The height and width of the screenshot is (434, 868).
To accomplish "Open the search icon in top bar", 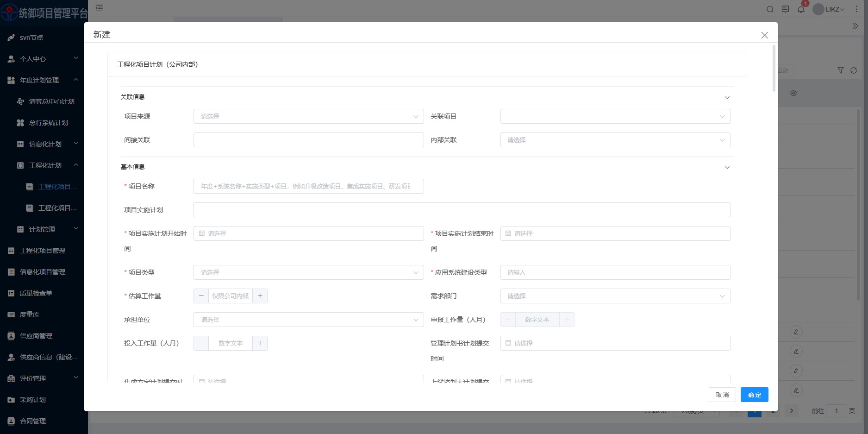I will tap(770, 9).
